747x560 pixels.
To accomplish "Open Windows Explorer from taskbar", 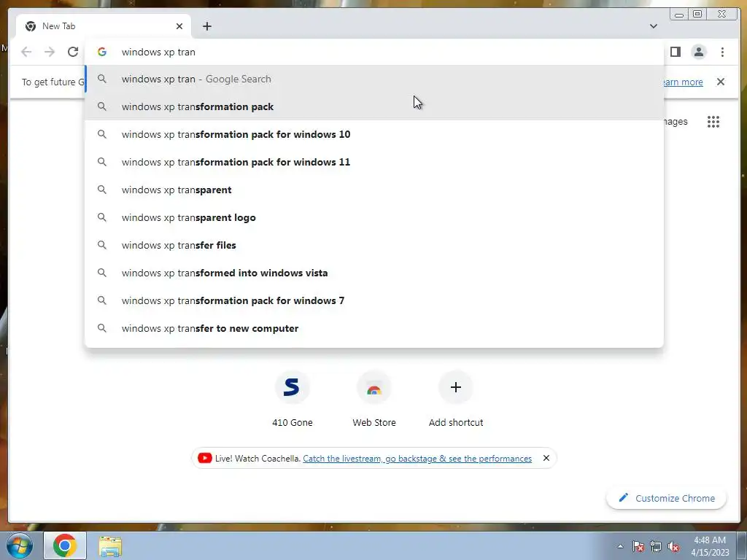I will 110,545.
